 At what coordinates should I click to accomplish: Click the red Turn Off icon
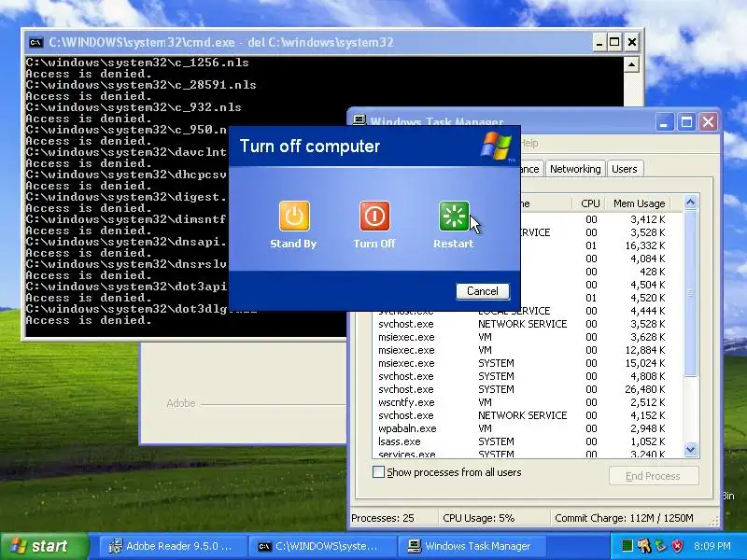pos(374,216)
